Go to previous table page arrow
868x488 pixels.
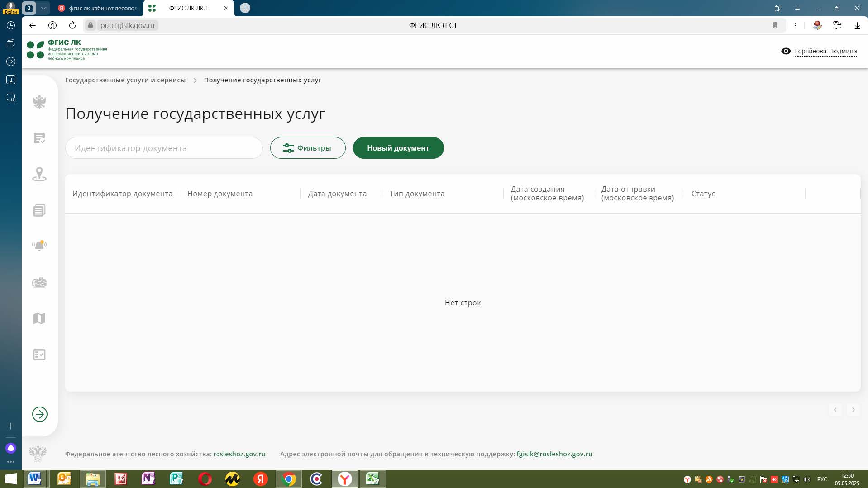(835, 410)
